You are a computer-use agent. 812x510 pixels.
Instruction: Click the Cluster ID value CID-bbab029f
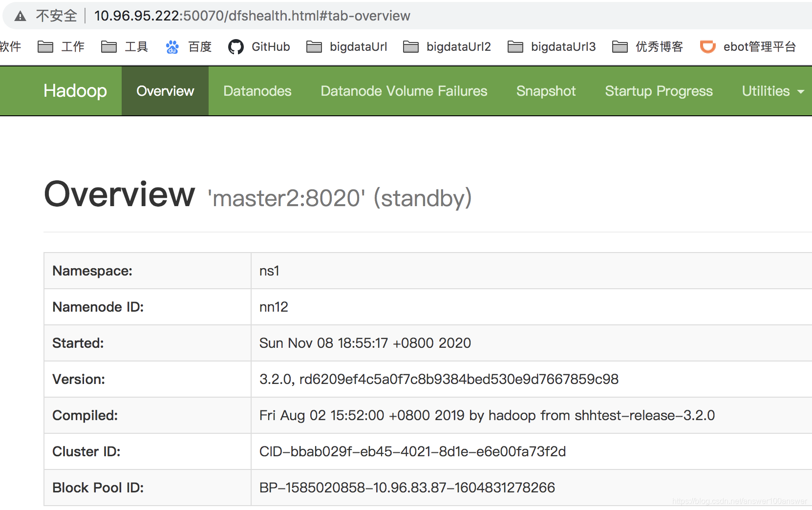pyautogui.click(x=412, y=451)
